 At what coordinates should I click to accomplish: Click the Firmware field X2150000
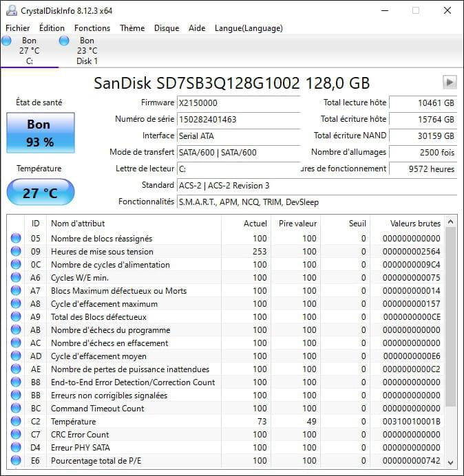point(238,102)
